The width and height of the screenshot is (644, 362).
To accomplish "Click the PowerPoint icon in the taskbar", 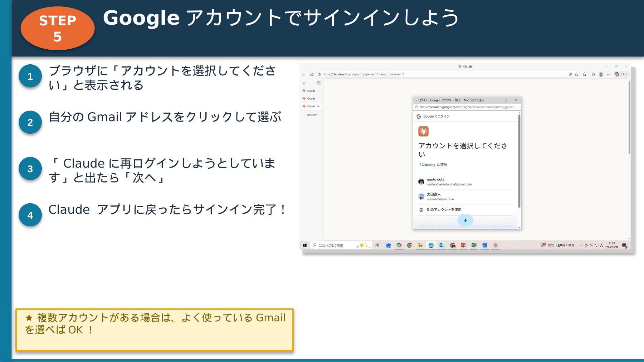I will point(463,245).
